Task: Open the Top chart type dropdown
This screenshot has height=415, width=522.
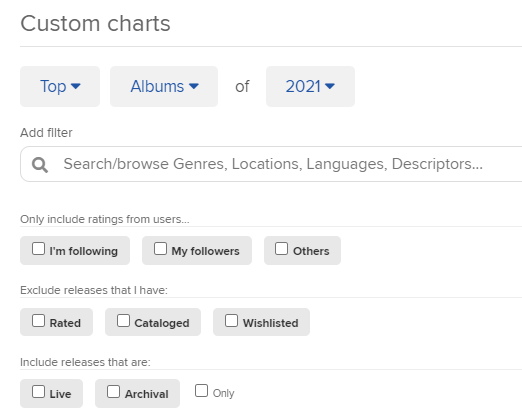Action: [x=60, y=87]
